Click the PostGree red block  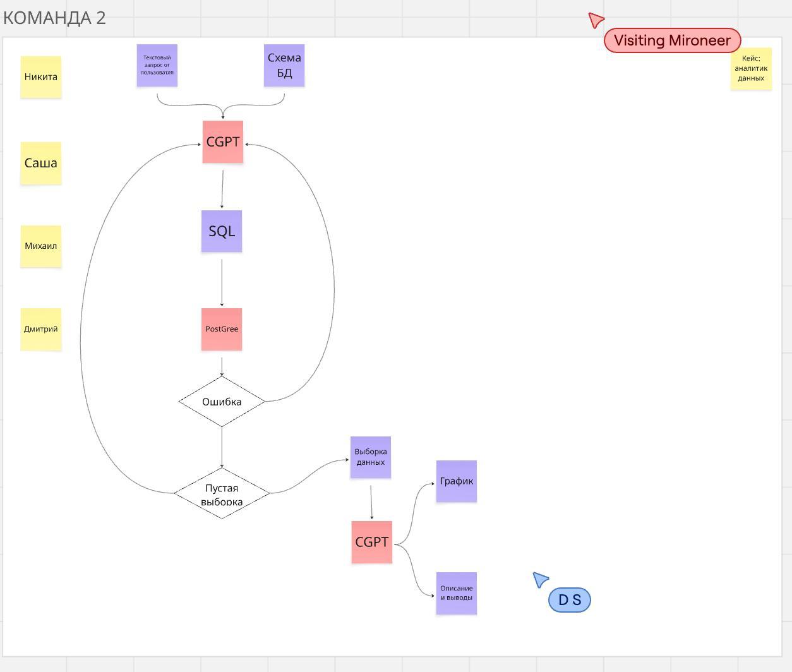222,329
